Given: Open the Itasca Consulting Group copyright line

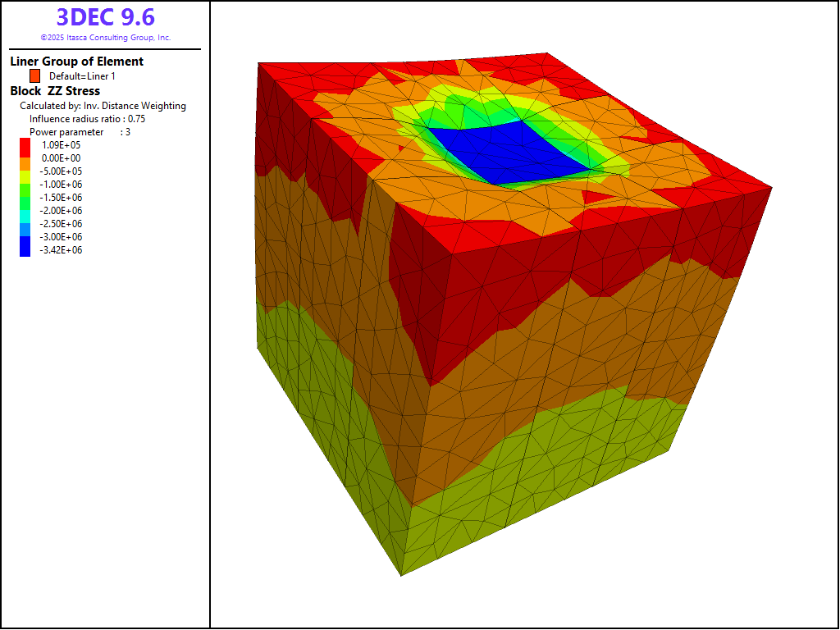Looking at the screenshot, I should [105, 38].
